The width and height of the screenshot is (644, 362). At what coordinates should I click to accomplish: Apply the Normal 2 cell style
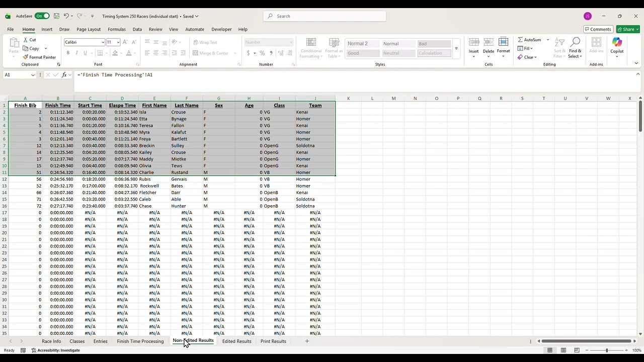click(363, 44)
